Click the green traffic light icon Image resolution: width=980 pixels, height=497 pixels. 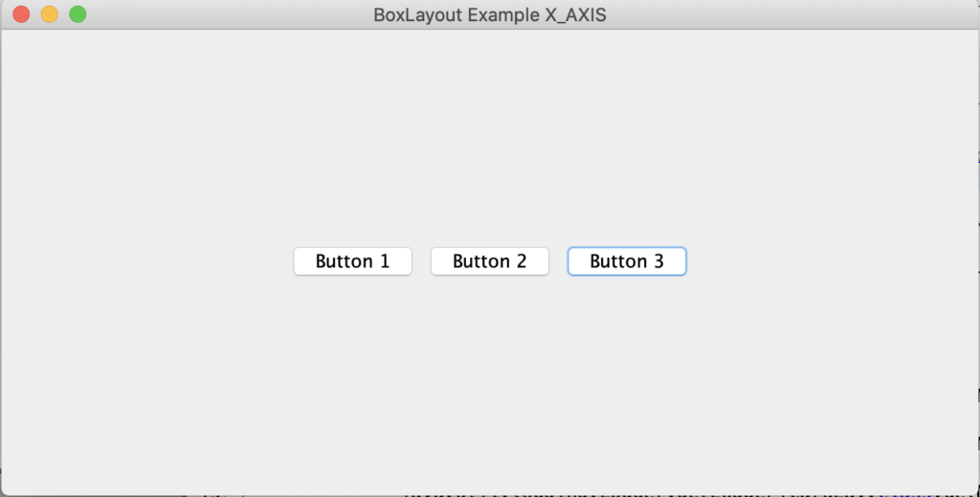78,14
